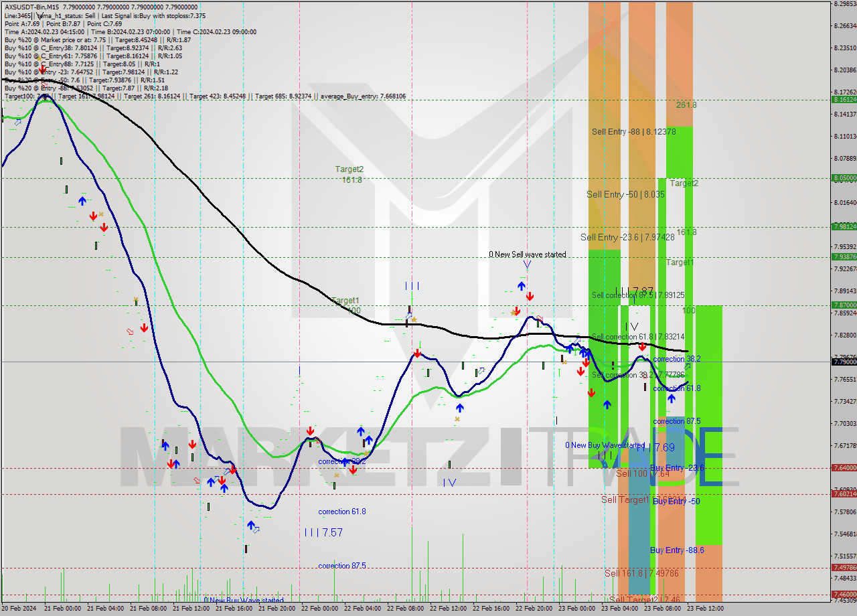Click the blue V wave marker under New Sell wave
Screen dimensions: 857x616
coord(527,264)
